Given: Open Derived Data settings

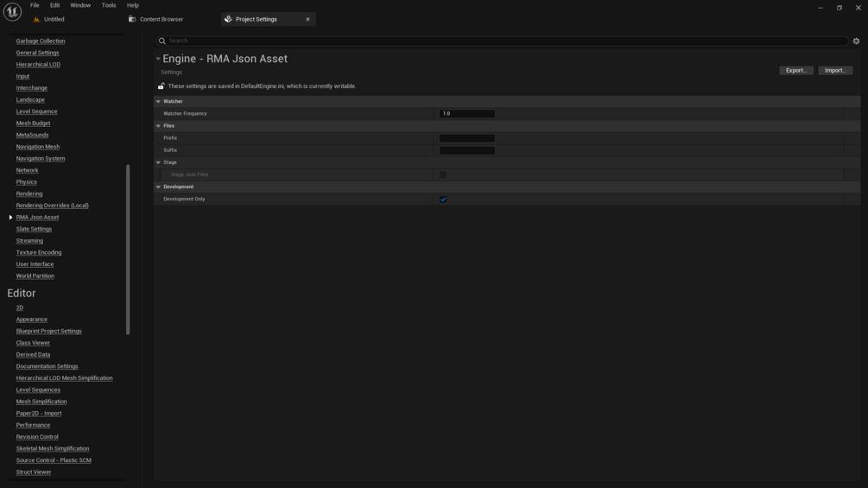Looking at the screenshot, I should tap(33, 355).
